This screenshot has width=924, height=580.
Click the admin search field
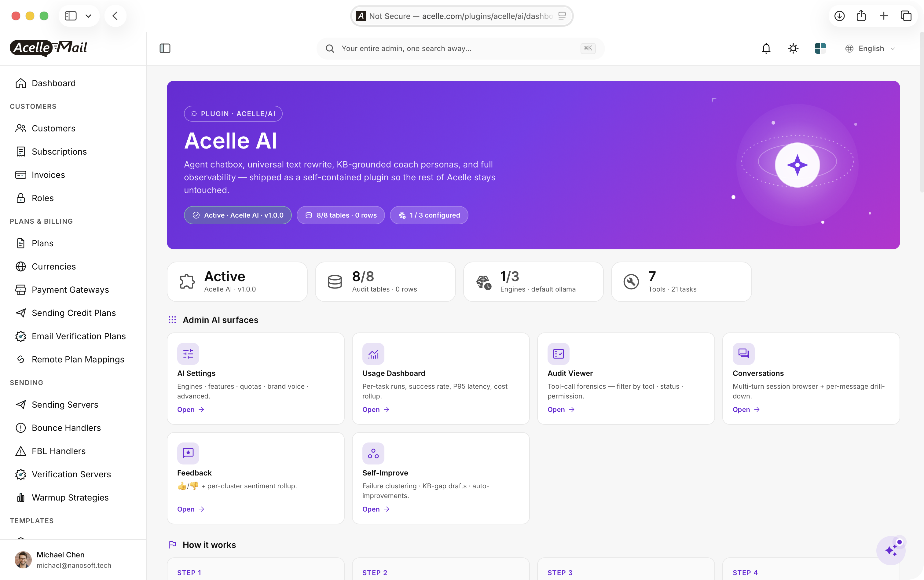coord(460,48)
